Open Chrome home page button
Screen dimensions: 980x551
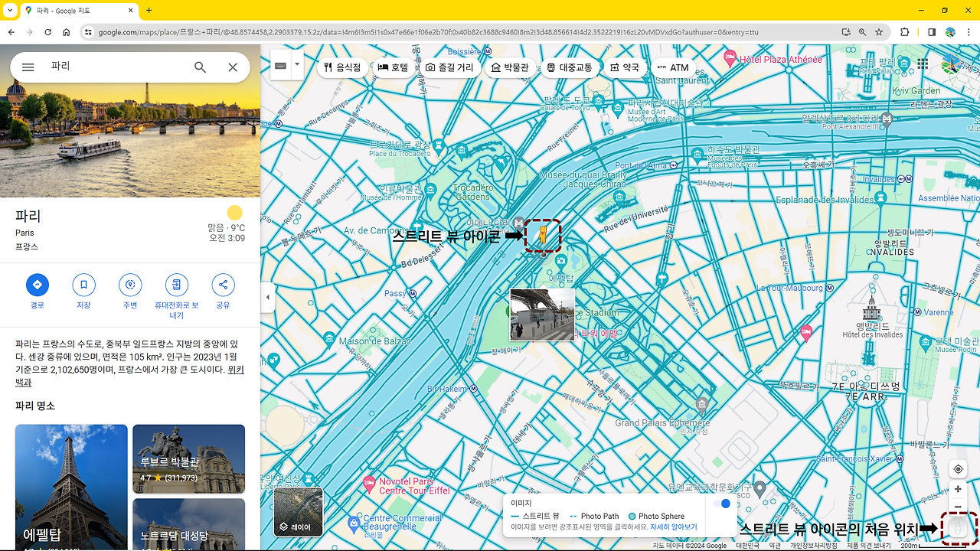67,32
